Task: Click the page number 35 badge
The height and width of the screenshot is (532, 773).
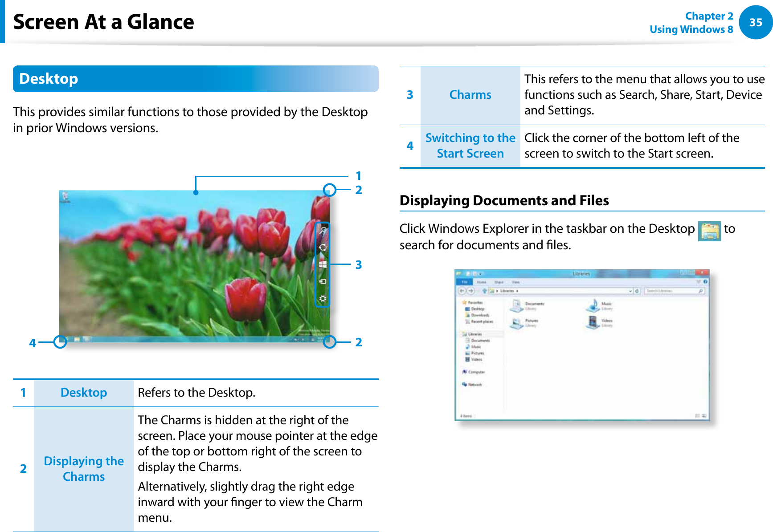Action: (756, 22)
